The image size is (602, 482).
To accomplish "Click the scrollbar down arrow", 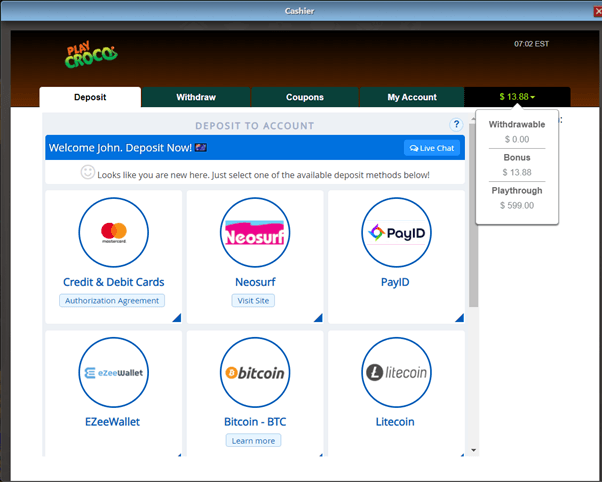I will tap(474, 450).
